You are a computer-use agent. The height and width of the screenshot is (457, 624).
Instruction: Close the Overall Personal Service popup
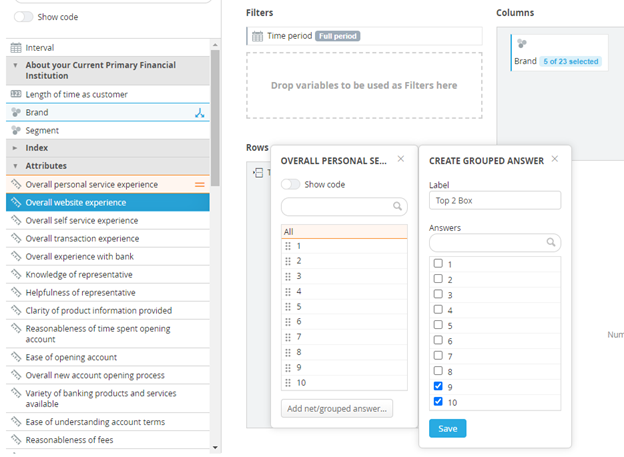(x=401, y=159)
